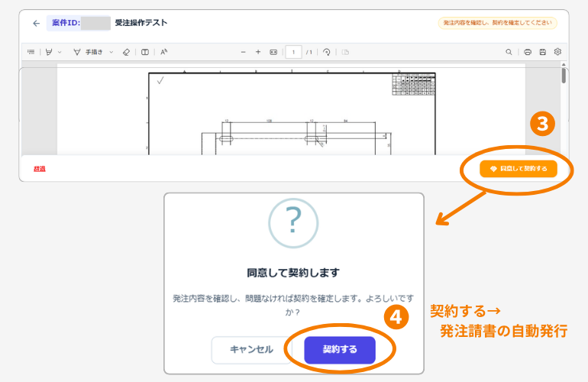Save the document with the floppy icon
The height and width of the screenshot is (382, 588).
(543, 52)
